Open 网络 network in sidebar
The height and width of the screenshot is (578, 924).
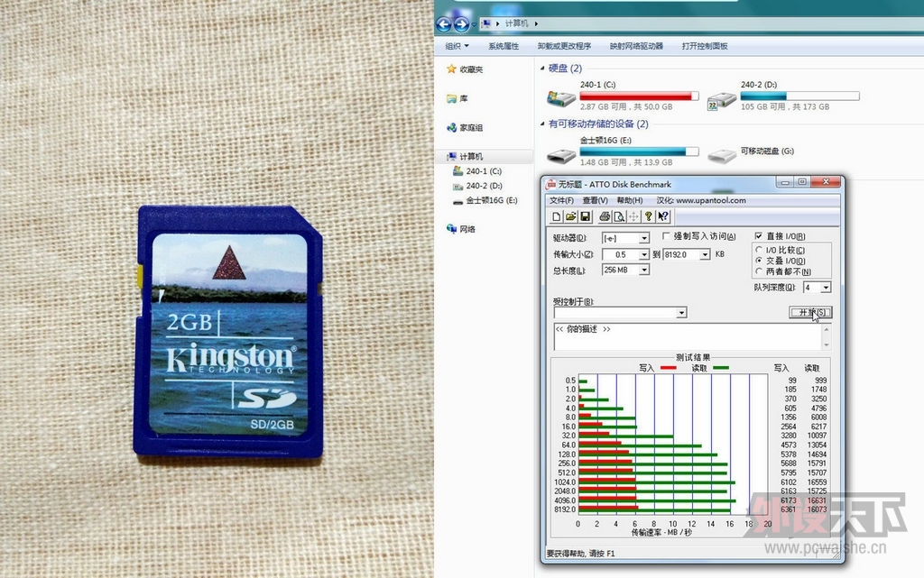(461, 229)
